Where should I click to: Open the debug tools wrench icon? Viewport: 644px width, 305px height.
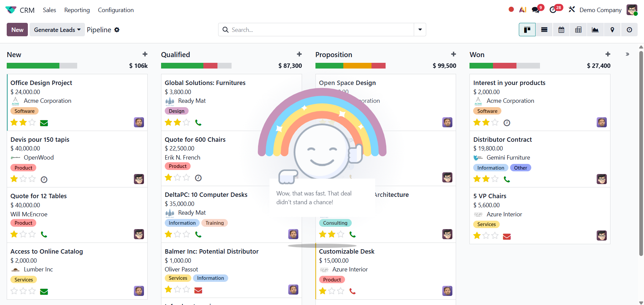(x=572, y=9)
